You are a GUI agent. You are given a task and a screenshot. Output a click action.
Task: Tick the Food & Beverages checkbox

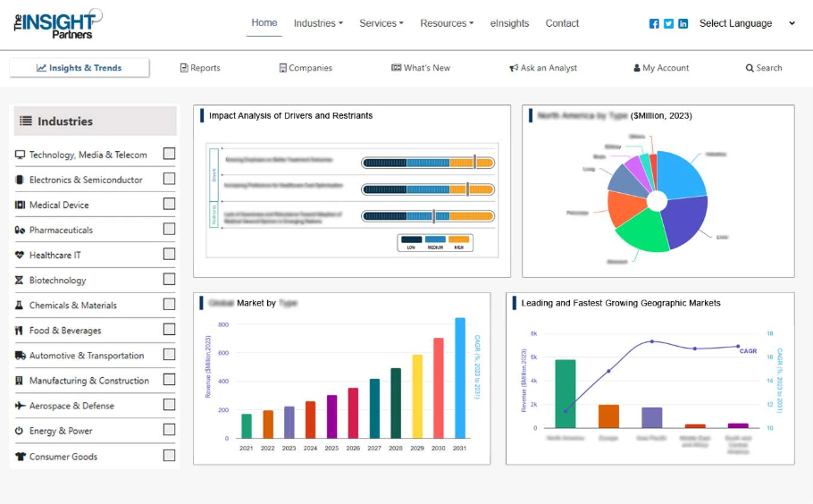click(169, 330)
